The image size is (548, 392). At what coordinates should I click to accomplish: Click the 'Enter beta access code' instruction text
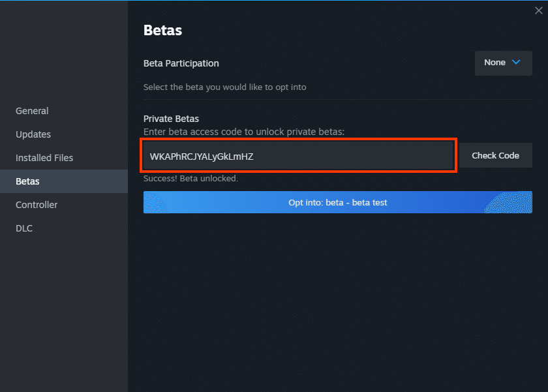click(244, 132)
